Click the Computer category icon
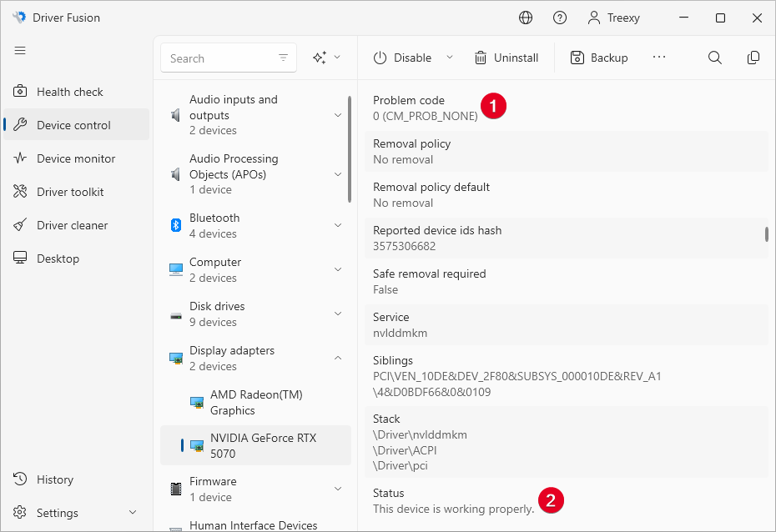Viewport: 776px width, 532px height. coord(176,269)
